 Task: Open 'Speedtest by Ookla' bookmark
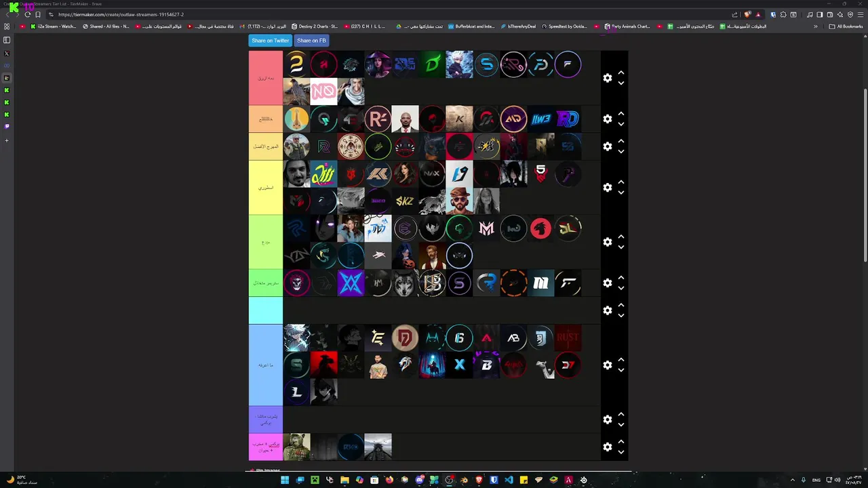point(564,26)
